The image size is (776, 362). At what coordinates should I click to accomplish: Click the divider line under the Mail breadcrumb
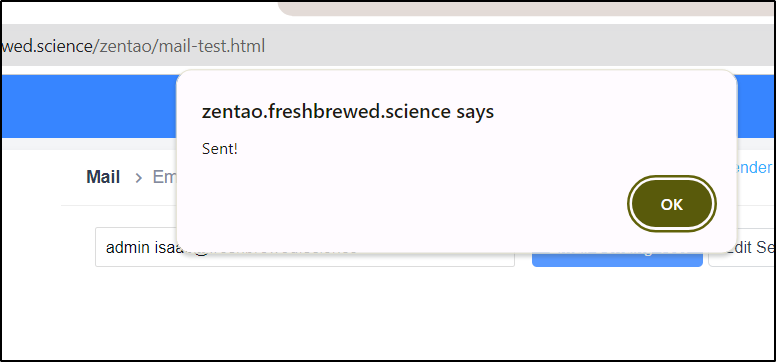click(x=119, y=205)
